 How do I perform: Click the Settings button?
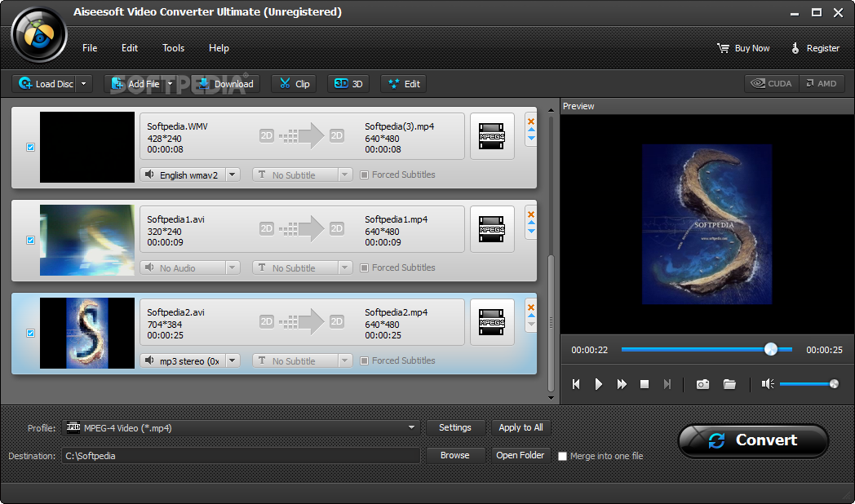coord(455,427)
